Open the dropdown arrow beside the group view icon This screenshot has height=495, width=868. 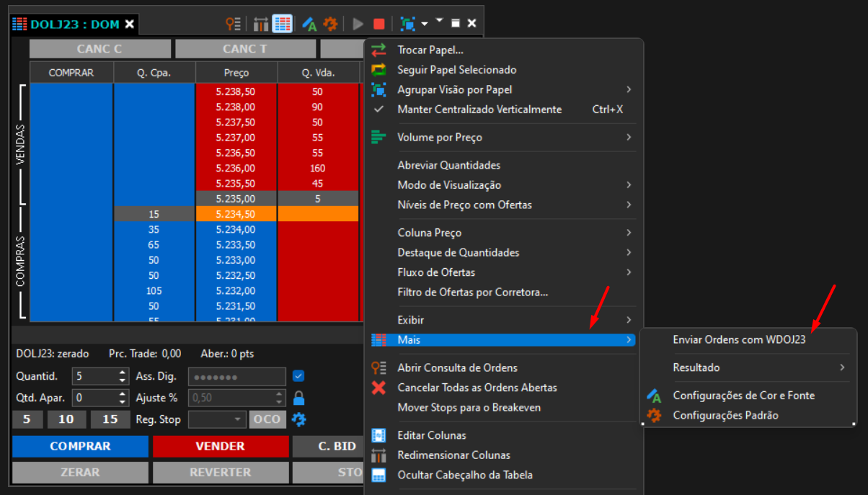tap(425, 24)
